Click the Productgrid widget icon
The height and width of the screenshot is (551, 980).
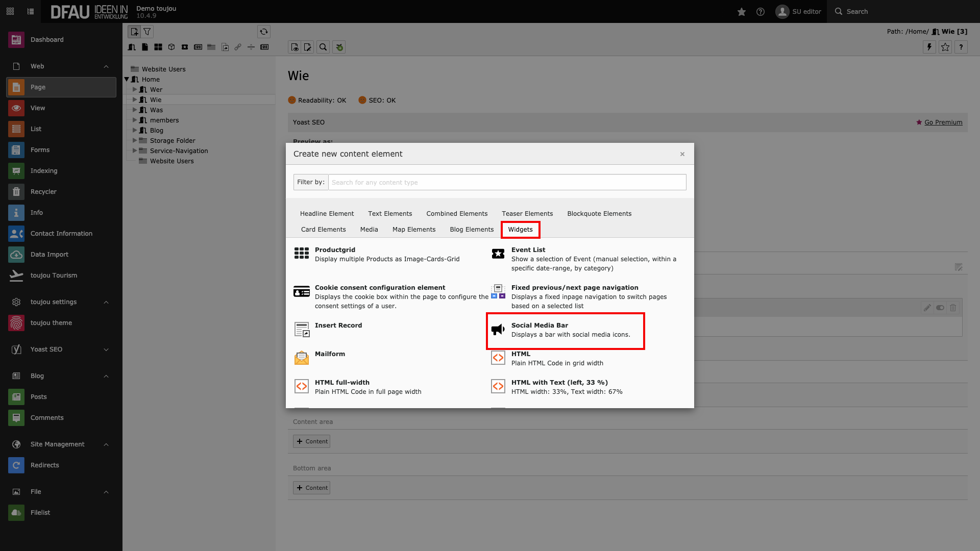[x=302, y=253]
